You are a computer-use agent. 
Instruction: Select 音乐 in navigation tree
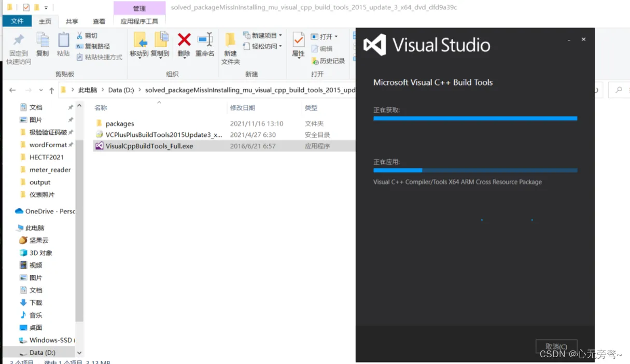coord(36,315)
